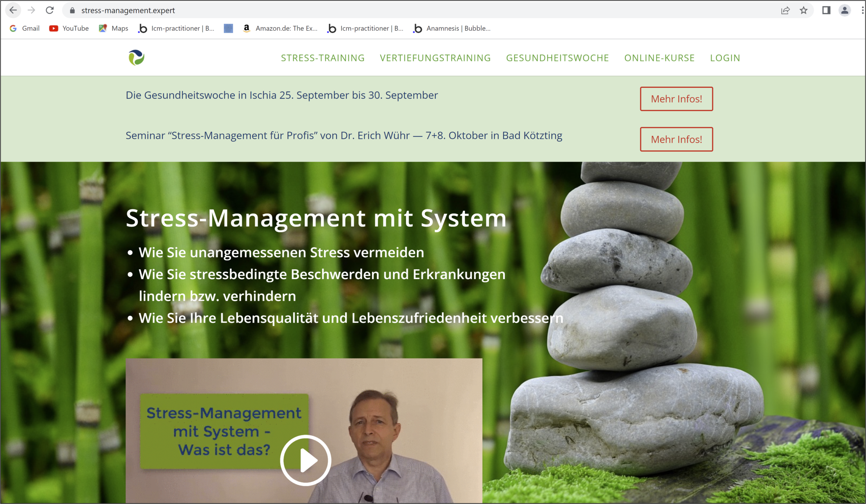Click Mehr Infos for Bad Kötzting seminar

tap(676, 139)
